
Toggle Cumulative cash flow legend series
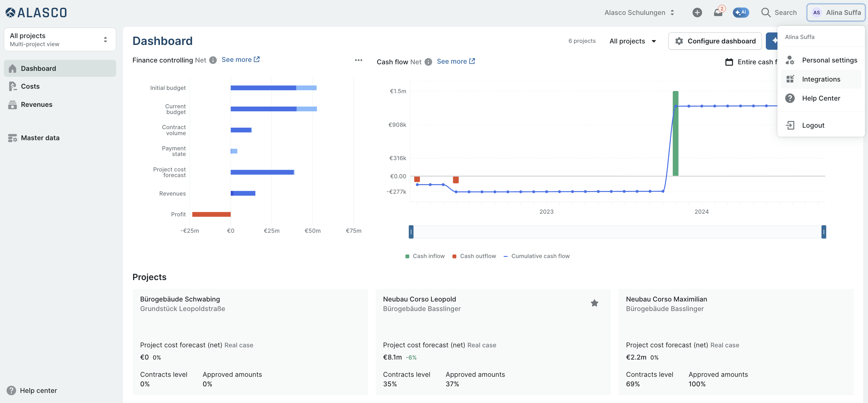coord(536,256)
